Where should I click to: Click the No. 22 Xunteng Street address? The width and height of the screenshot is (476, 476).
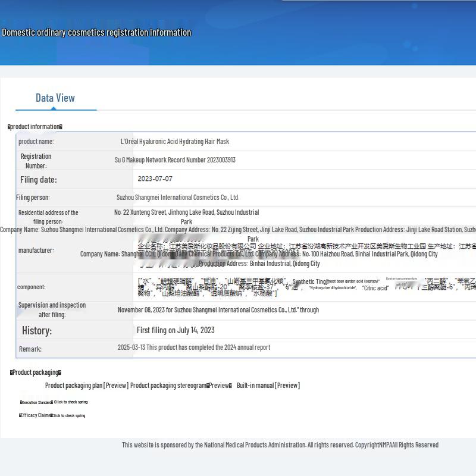click(x=186, y=212)
